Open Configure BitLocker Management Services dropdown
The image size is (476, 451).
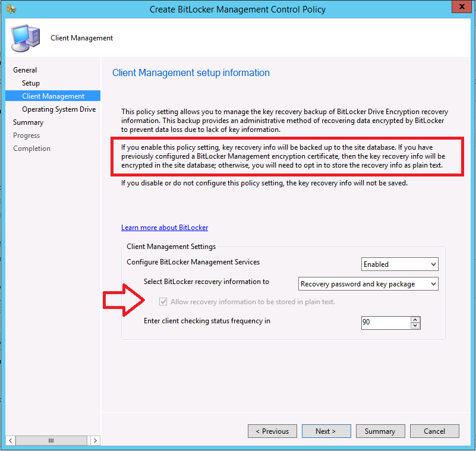coord(399,264)
